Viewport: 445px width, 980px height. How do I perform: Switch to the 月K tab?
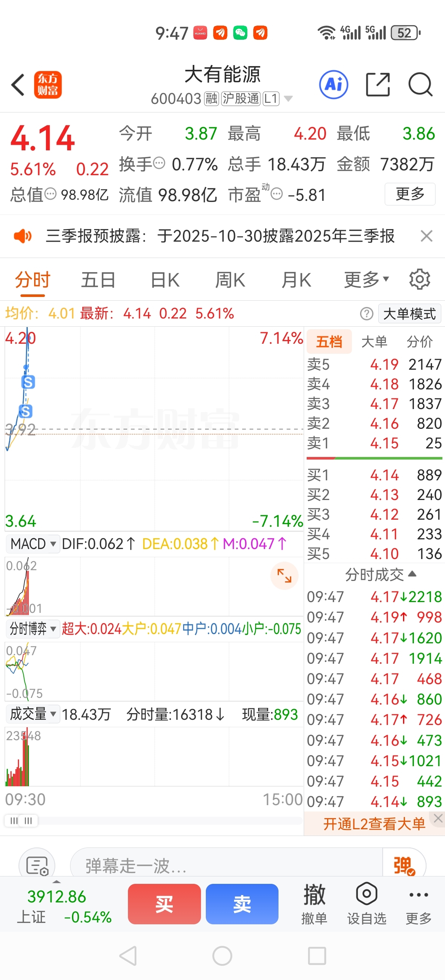click(296, 280)
